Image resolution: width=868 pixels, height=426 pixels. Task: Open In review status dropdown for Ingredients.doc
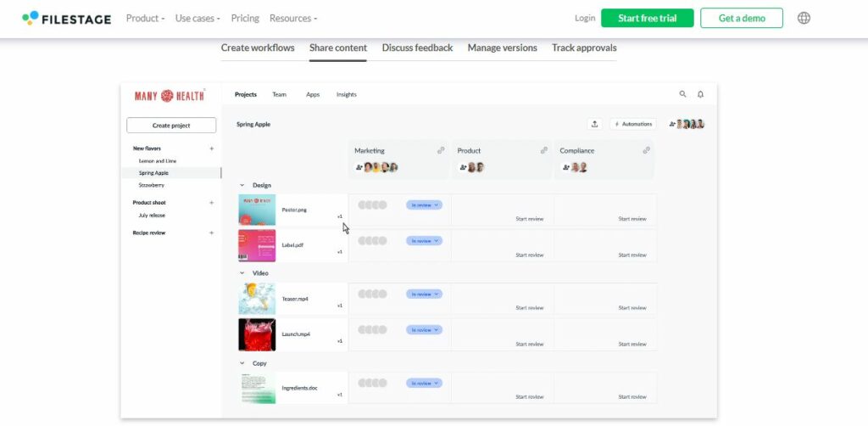tap(424, 384)
